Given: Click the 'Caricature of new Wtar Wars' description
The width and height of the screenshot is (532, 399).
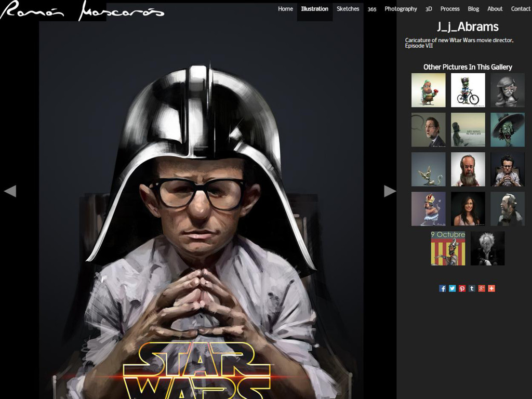Looking at the screenshot, I should [459, 43].
